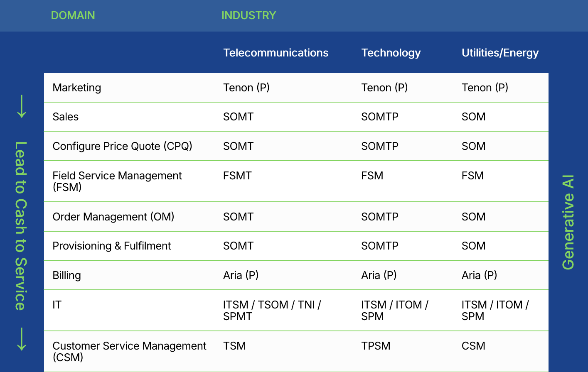This screenshot has height=372, width=588.
Task: Click the Telecommunications column heading
Action: click(276, 53)
